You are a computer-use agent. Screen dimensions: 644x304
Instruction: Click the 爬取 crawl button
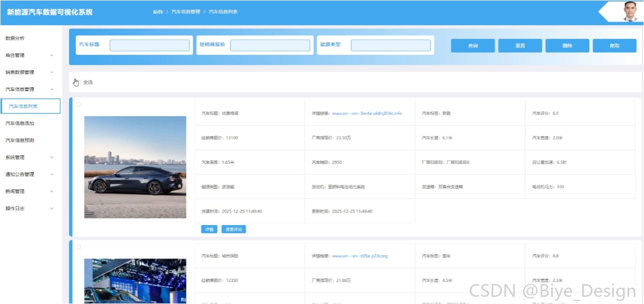[614, 46]
